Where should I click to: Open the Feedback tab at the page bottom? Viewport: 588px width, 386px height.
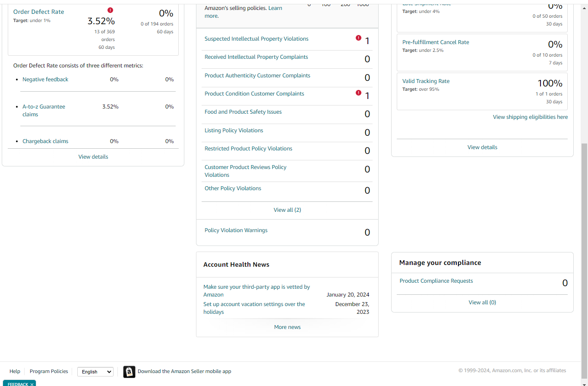[18, 384]
